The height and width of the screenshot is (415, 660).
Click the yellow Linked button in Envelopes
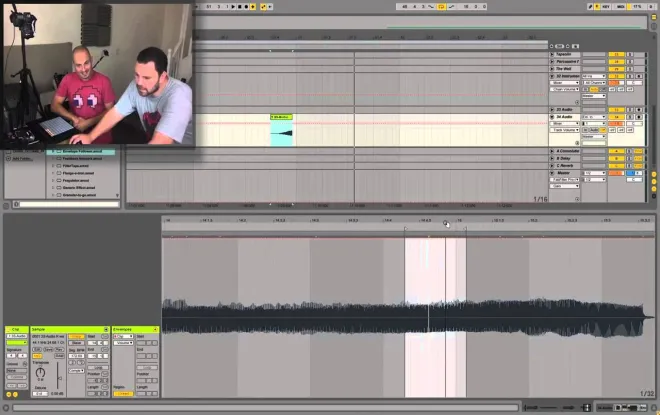pyautogui.click(x=123, y=394)
